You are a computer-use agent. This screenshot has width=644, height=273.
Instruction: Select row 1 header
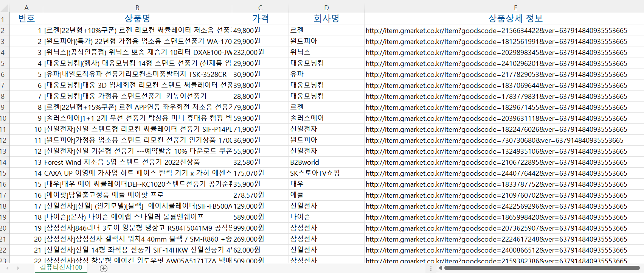pyautogui.click(x=5, y=19)
